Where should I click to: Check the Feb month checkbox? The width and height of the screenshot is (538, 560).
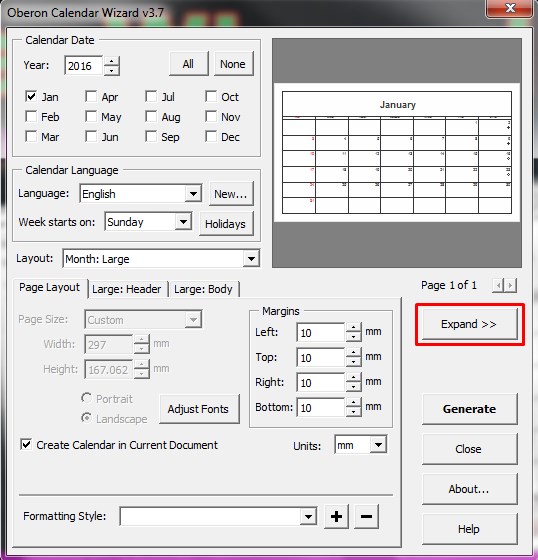[31, 116]
